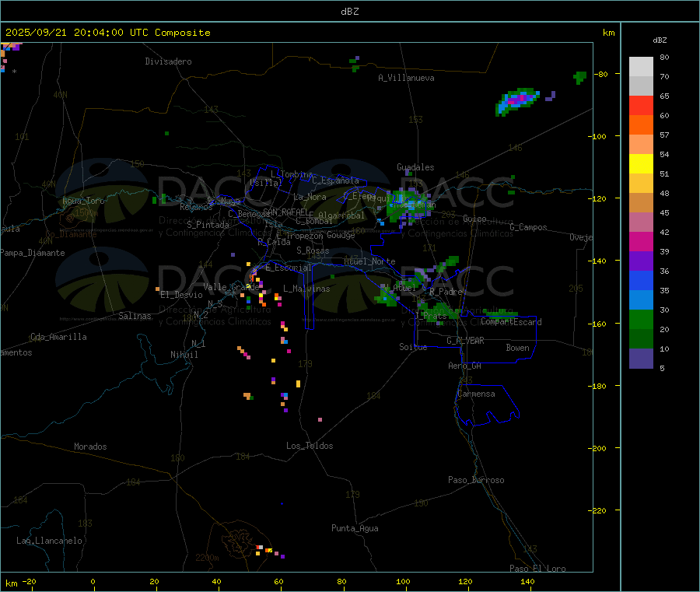Screen dimensions: 700x592
Task: Select the dark green 20 dBZ swatch
Action: (641, 339)
